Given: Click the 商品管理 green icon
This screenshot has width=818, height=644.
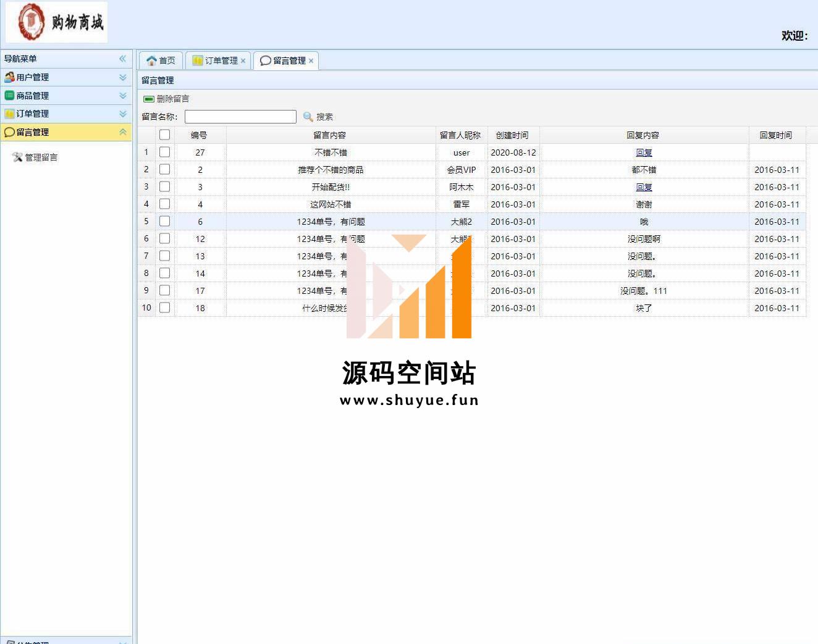Looking at the screenshot, I should point(9,96).
